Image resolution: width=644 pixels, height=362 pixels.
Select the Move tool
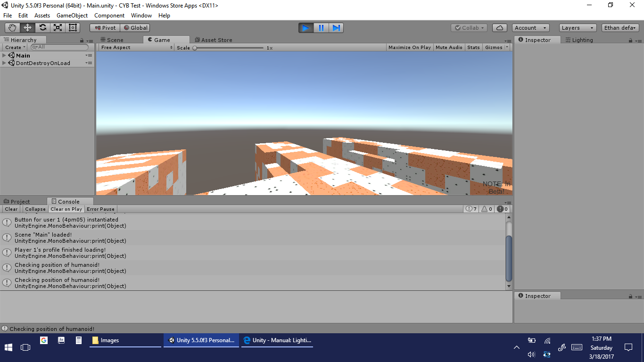(x=27, y=28)
